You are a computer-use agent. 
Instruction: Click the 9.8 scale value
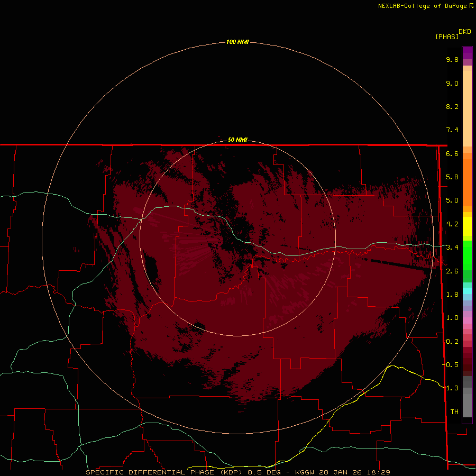tap(452, 60)
